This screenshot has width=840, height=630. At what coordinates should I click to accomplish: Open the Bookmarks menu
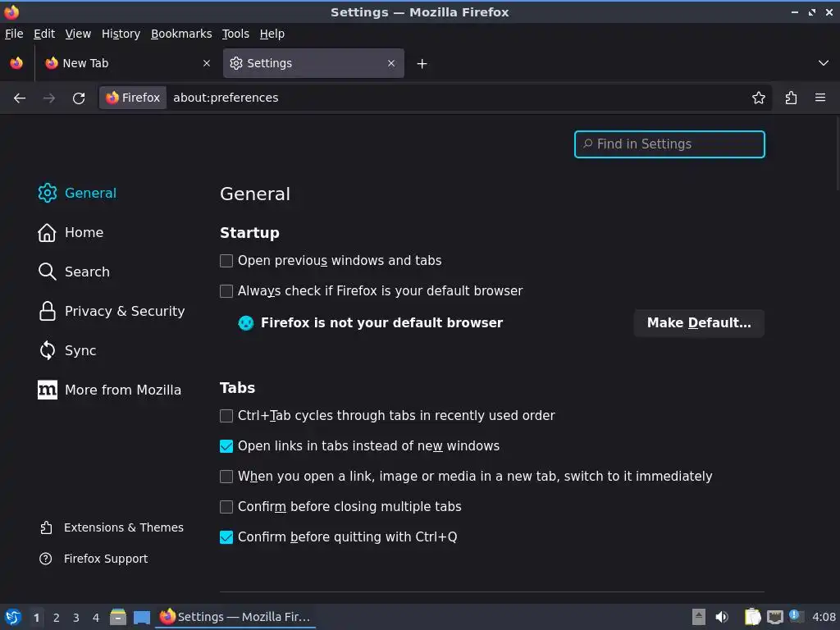point(181,34)
